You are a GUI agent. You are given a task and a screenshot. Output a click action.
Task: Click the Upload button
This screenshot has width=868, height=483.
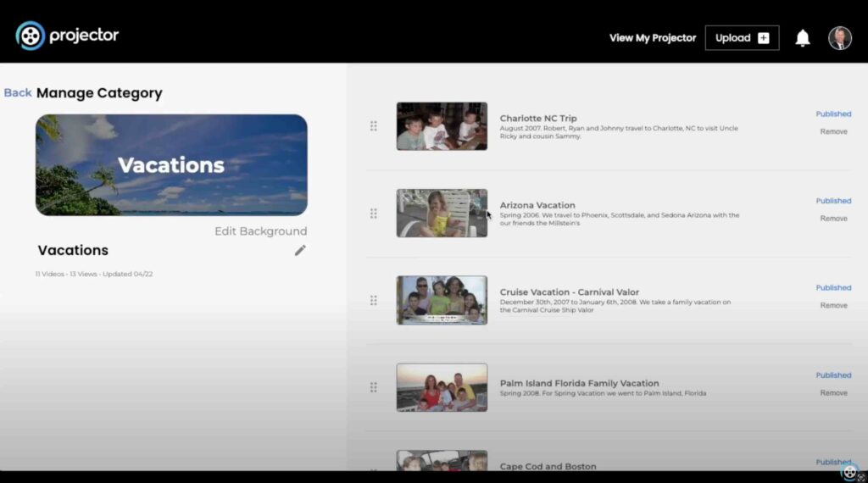742,38
